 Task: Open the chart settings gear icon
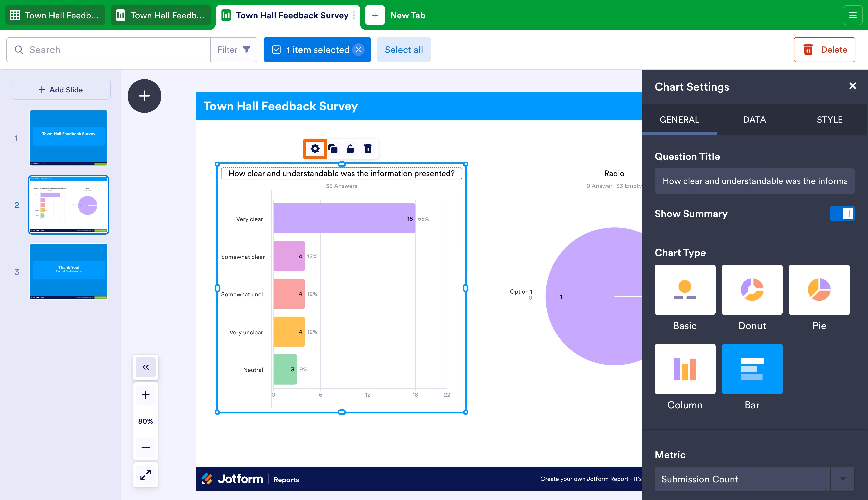tap(315, 149)
